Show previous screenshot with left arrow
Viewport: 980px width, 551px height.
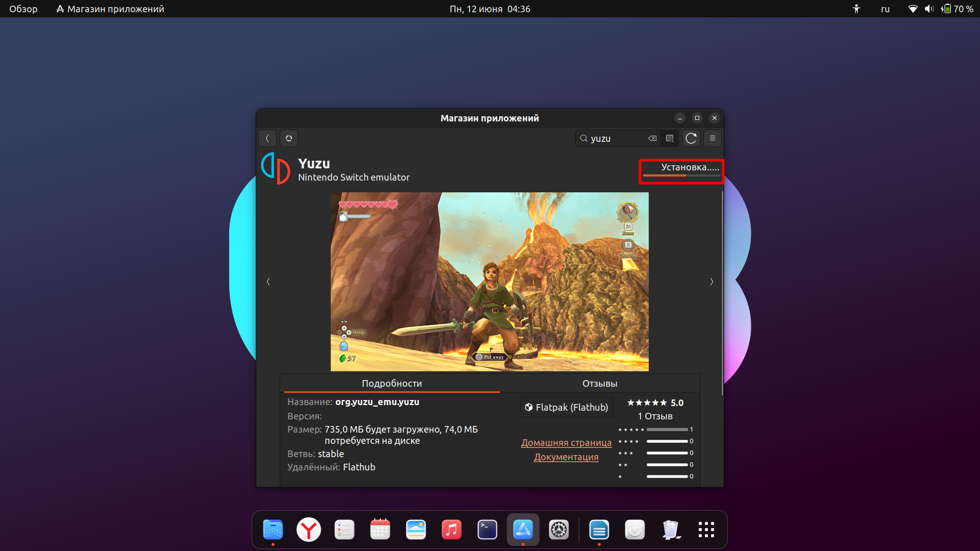click(x=268, y=282)
